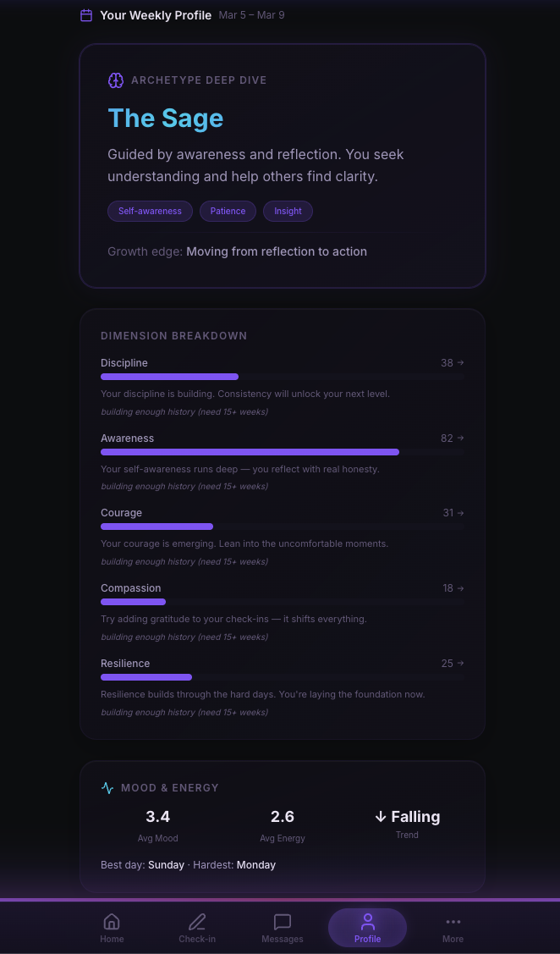Click the Insight trait tag
Image resolution: width=560 pixels, height=954 pixels.
pos(288,211)
